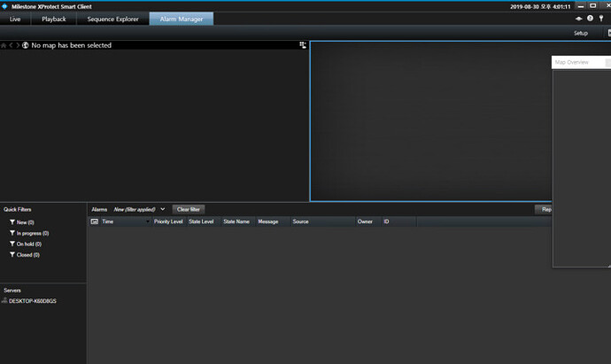The width and height of the screenshot is (611, 364).
Task: Click the map home icon
Action: 4,45
